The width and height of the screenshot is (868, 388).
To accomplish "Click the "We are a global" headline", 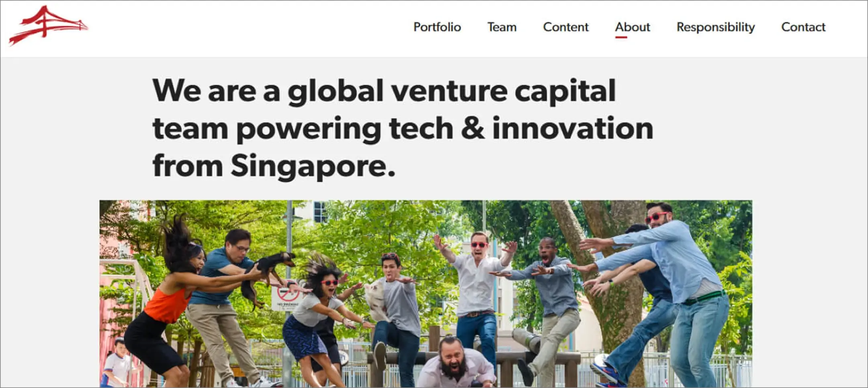I will click(403, 128).
